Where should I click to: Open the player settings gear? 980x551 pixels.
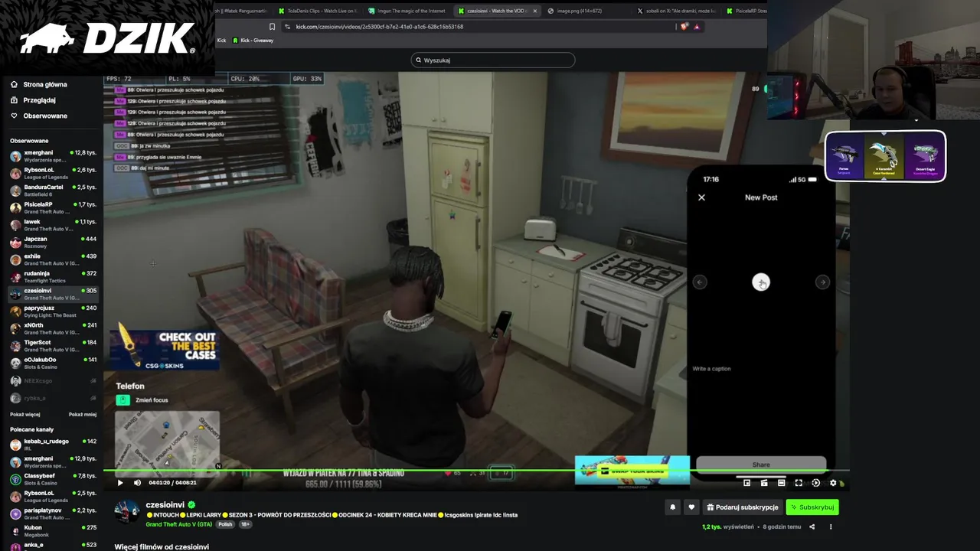point(833,483)
